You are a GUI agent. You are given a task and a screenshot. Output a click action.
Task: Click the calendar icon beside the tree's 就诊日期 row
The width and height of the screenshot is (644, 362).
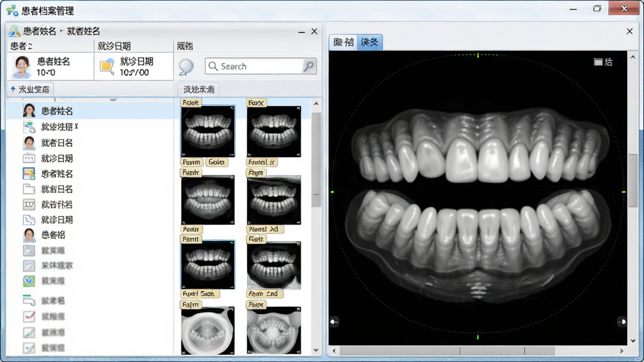click(29, 158)
